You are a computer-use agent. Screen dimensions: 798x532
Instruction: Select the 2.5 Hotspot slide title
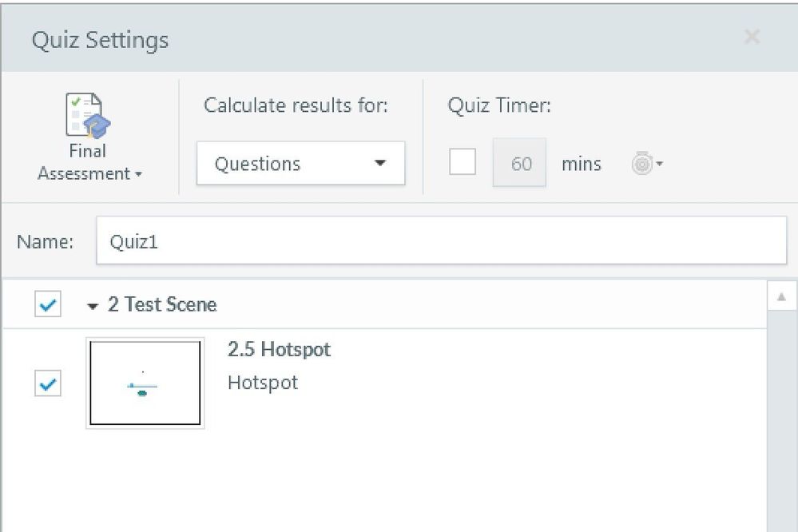coord(279,350)
